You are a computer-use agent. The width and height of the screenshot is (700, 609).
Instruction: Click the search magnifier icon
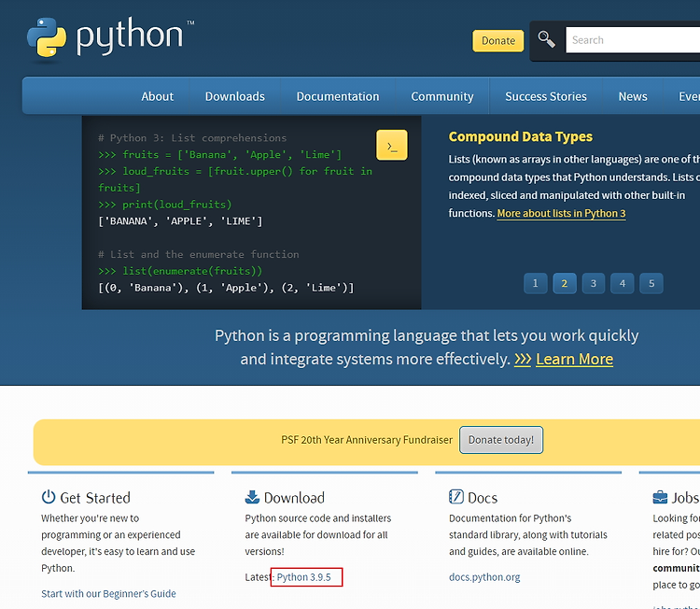click(x=546, y=39)
